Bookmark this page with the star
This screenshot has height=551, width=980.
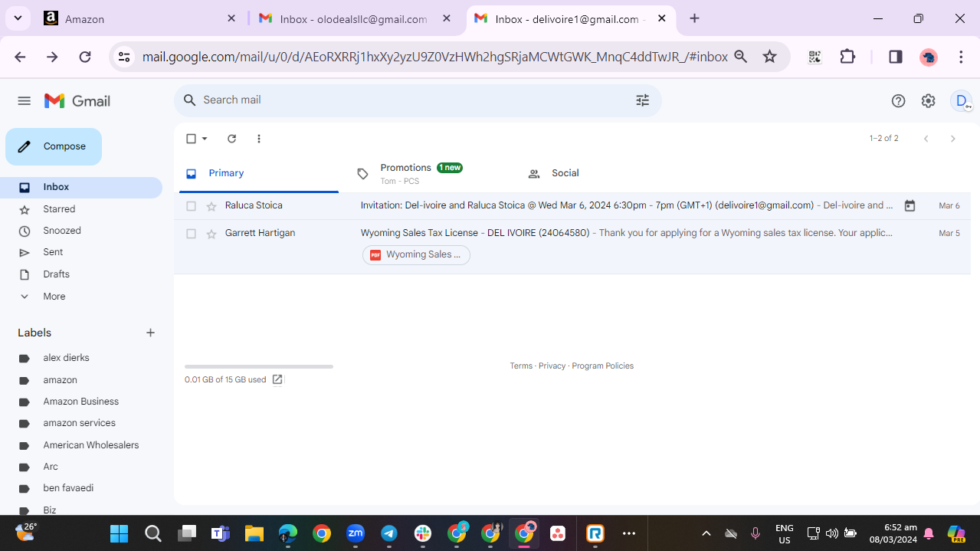point(770,57)
